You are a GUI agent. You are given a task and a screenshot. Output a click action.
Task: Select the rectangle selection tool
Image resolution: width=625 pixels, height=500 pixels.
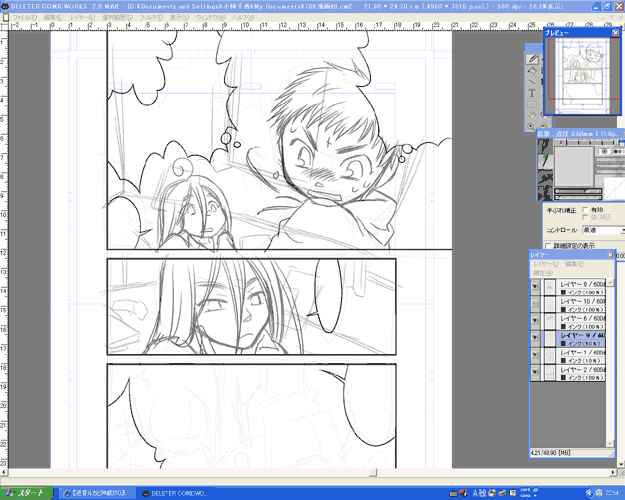pos(532,104)
